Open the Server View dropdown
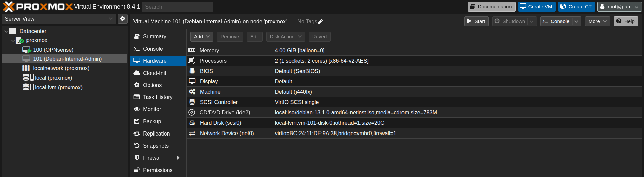The height and width of the screenshot is (177, 644). tap(59, 19)
